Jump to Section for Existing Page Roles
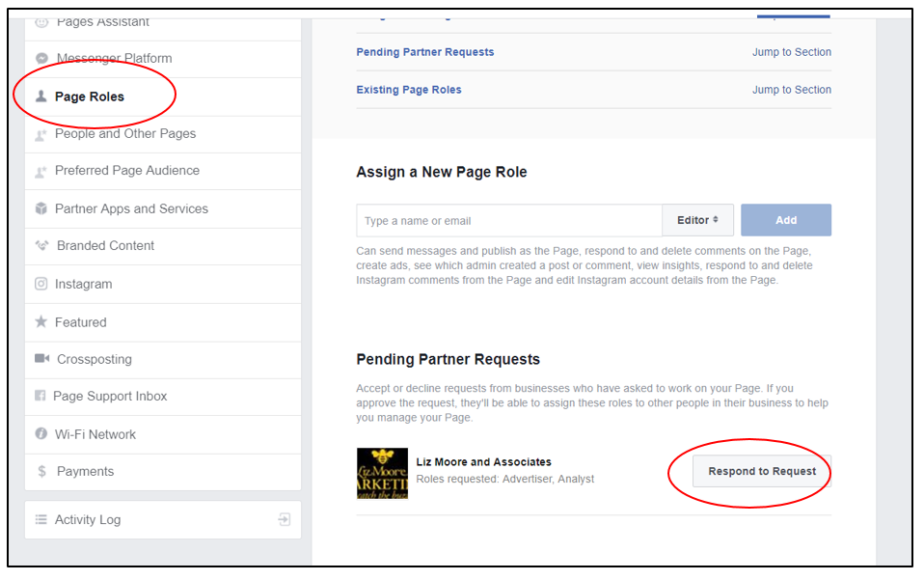 (791, 90)
